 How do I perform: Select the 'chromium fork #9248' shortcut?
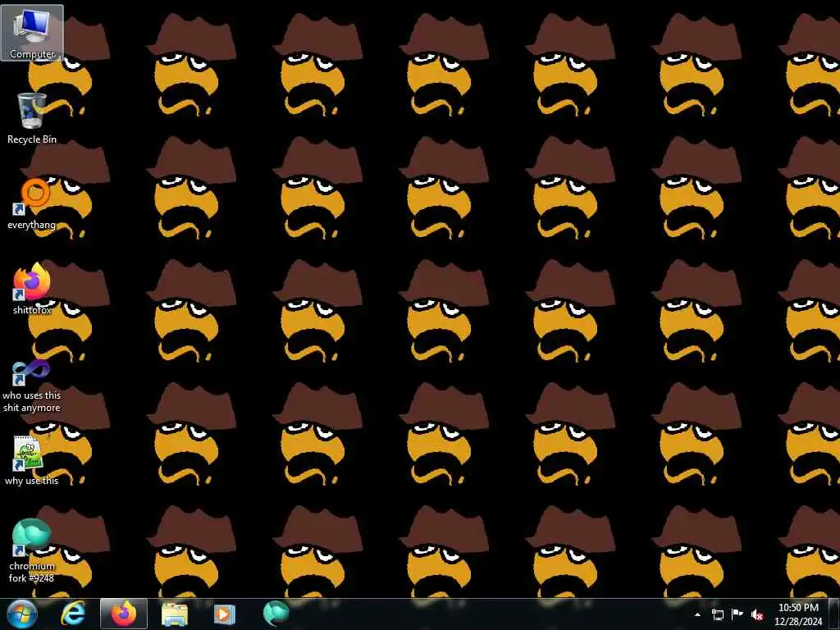pos(32,550)
